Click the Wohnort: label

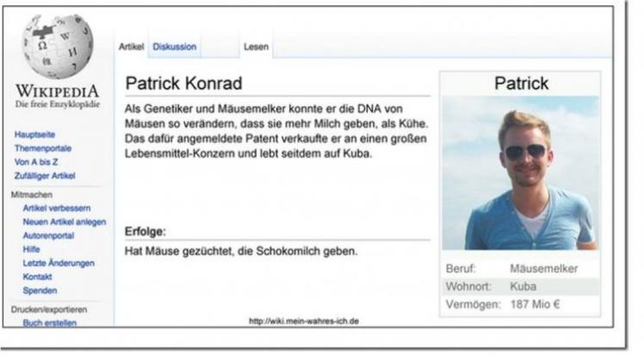click(x=468, y=286)
